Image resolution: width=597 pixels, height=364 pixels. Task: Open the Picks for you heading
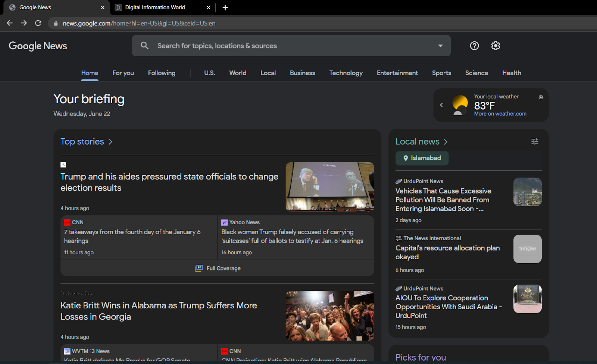pos(421,357)
